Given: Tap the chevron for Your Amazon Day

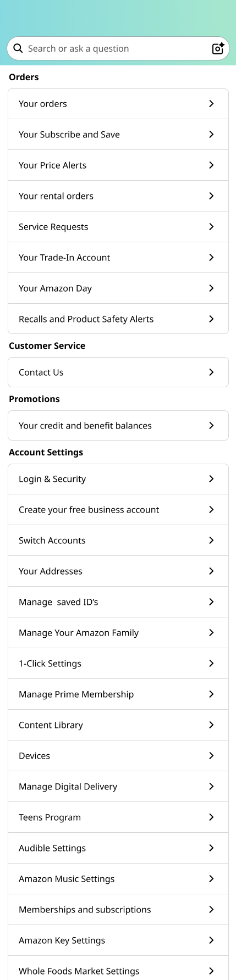Looking at the screenshot, I should [x=211, y=288].
